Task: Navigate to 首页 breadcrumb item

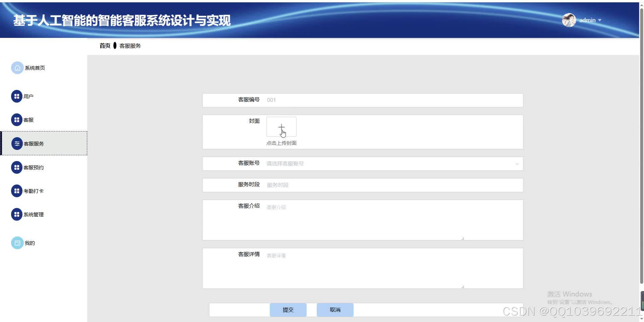Action: pos(104,45)
